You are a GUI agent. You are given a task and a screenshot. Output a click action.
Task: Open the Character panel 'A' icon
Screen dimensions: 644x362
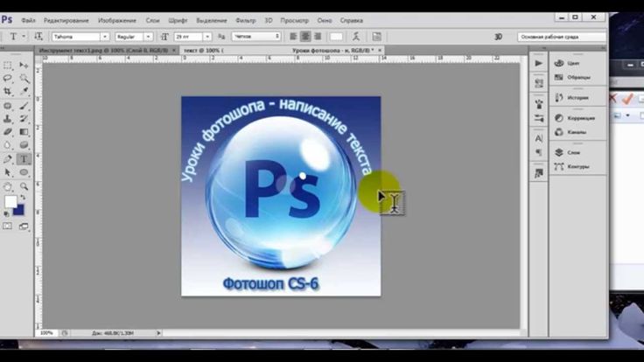538,139
